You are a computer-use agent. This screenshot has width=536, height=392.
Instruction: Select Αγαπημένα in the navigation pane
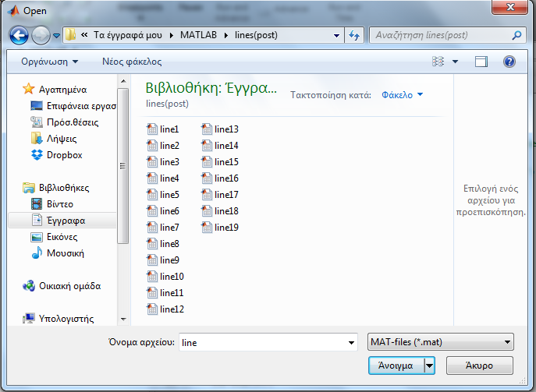(55, 90)
